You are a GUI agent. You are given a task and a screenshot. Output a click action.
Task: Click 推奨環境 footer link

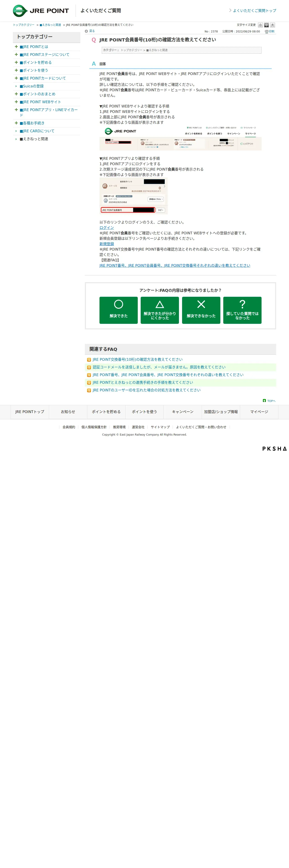(x=119, y=427)
